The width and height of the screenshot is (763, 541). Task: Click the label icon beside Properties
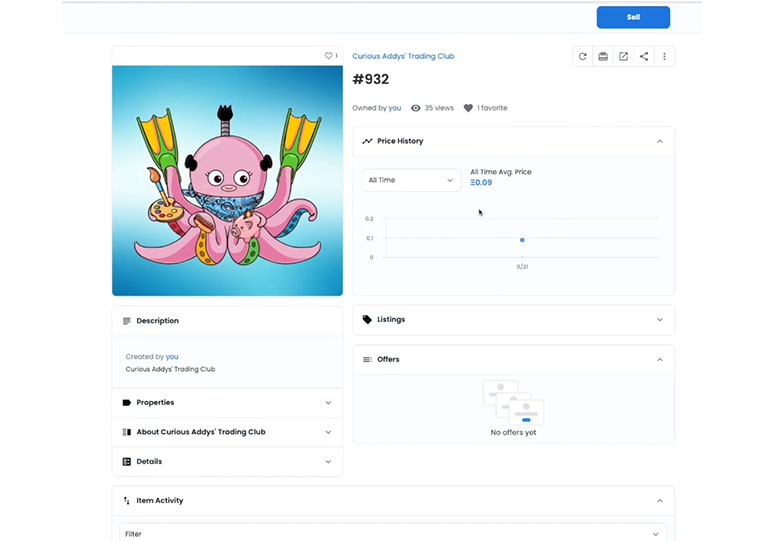pos(127,402)
